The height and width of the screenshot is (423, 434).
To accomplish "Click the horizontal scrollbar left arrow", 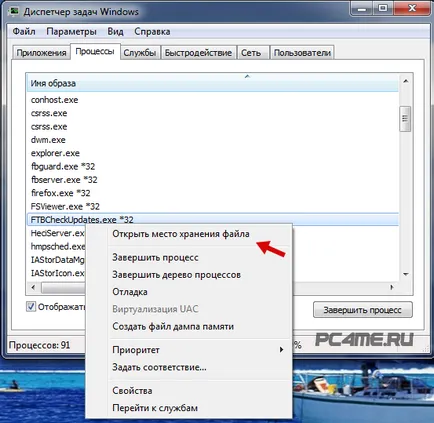I will pyautogui.click(x=33, y=287).
